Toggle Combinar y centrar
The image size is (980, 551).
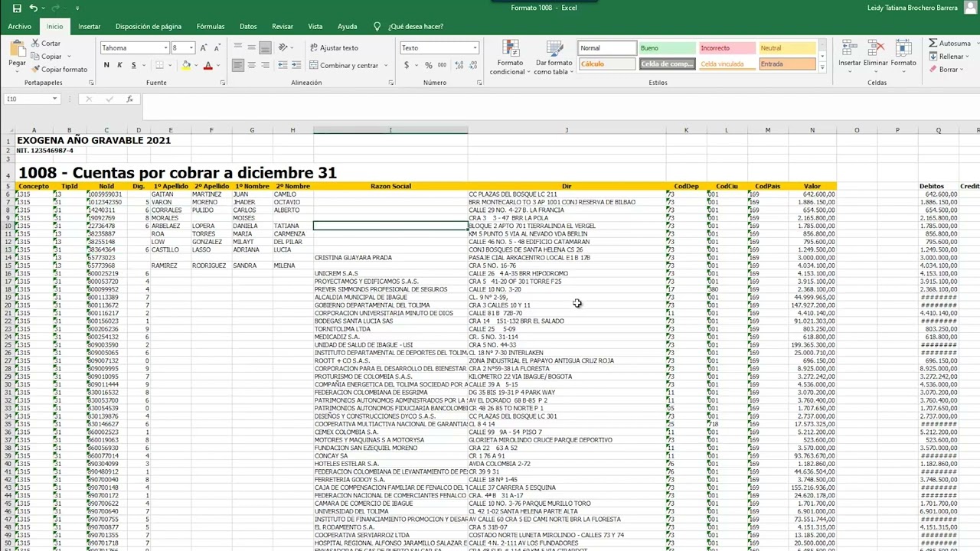click(345, 66)
